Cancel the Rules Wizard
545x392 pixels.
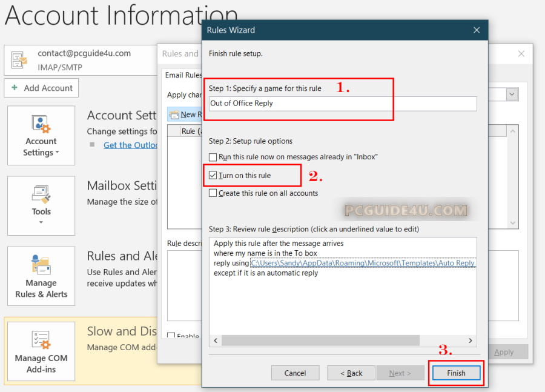coord(295,373)
